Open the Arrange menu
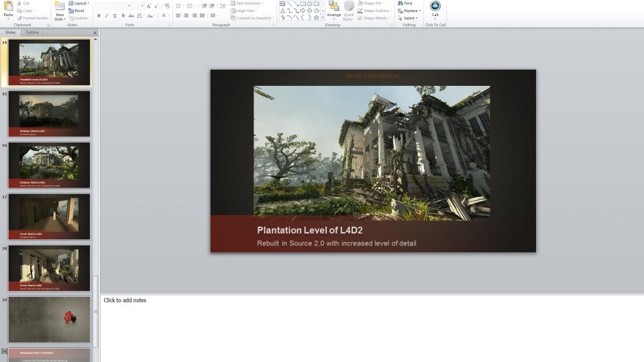Image resolution: width=644 pixels, height=362 pixels. [334, 11]
